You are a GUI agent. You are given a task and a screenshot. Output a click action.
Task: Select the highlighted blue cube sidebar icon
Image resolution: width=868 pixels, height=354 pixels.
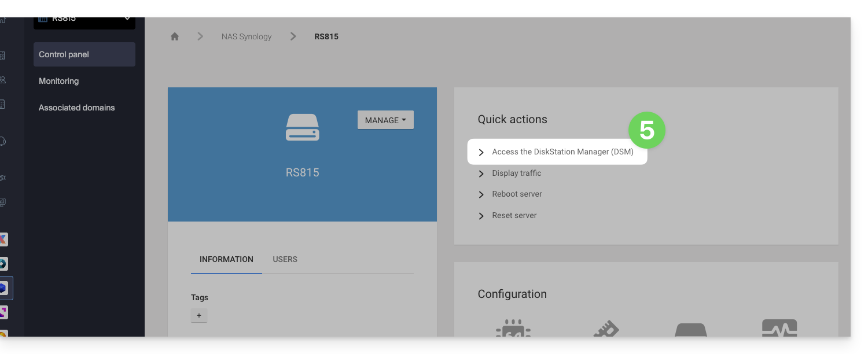click(3, 288)
